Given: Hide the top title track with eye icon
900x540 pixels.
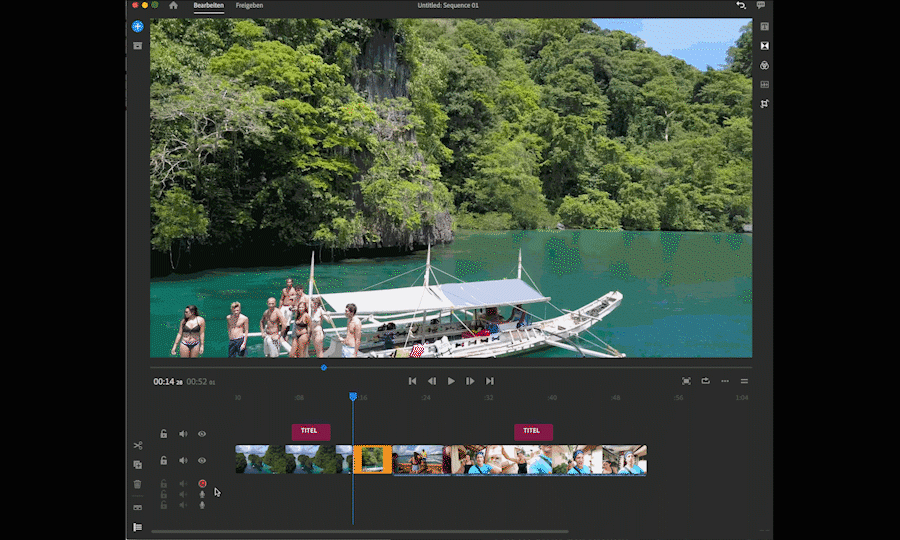Looking at the screenshot, I should tap(202, 434).
